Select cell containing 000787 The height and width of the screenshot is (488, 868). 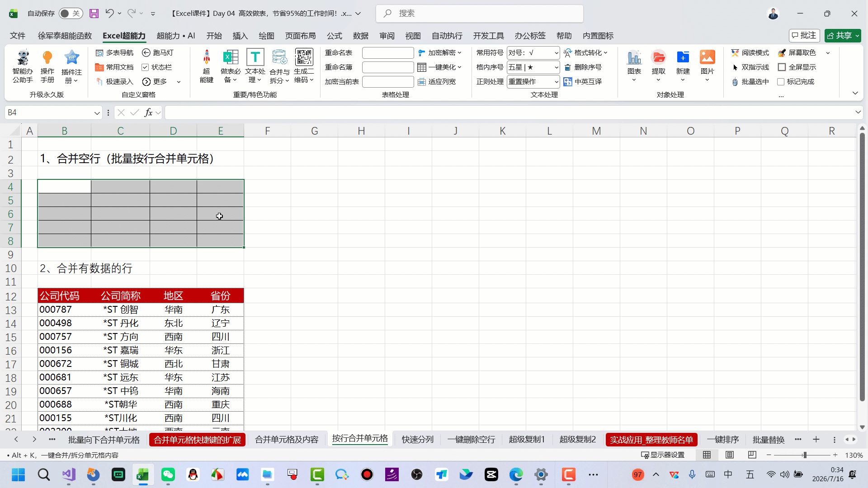click(64, 310)
